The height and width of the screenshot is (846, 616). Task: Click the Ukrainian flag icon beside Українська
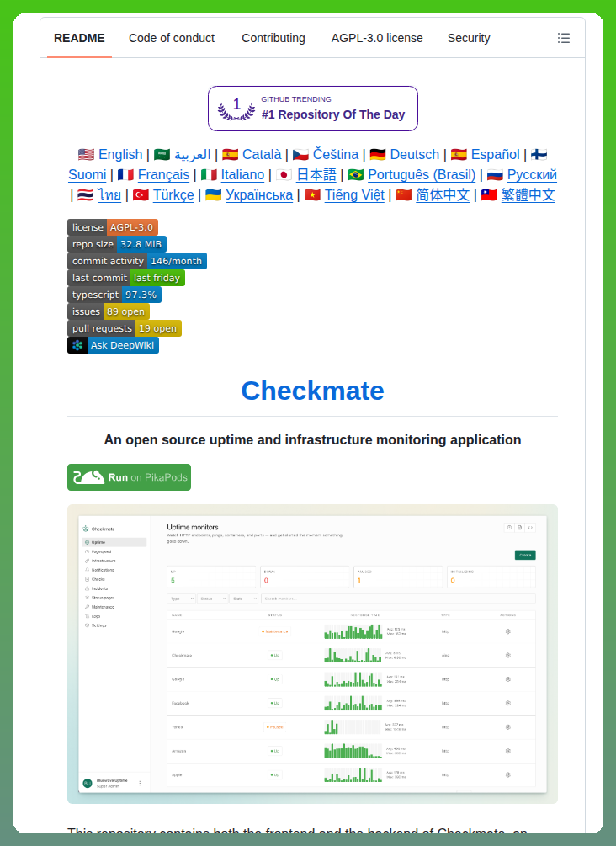point(213,194)
